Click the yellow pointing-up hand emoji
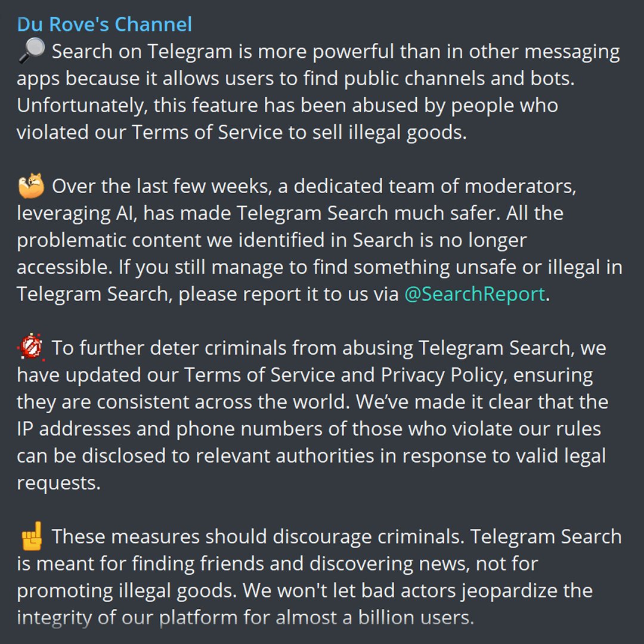Viewport: 644px width, 644px height. [x=31, y=536]
